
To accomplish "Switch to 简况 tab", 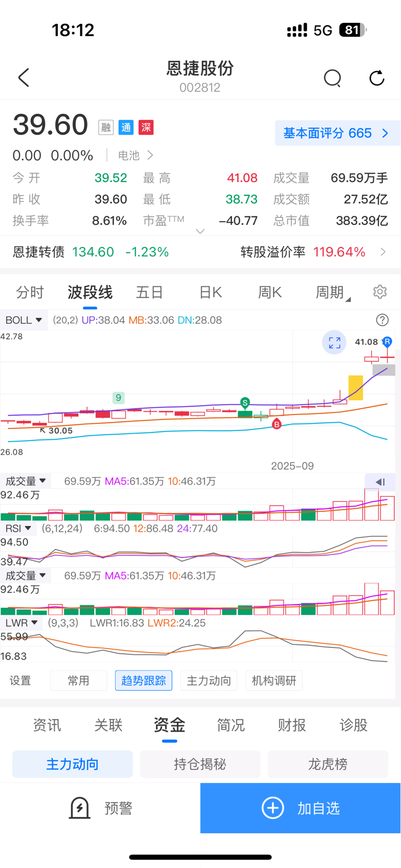I will point(231,725).
